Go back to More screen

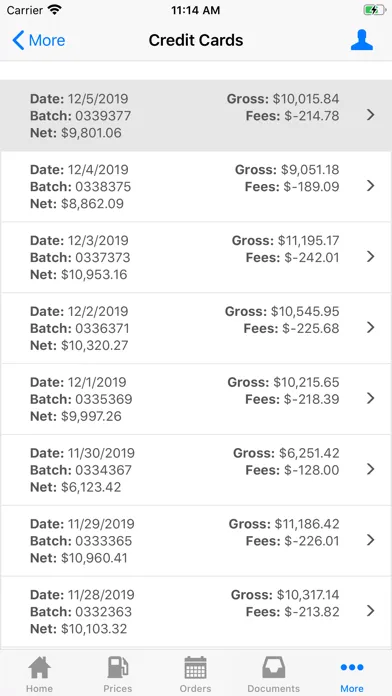point(39,40)
